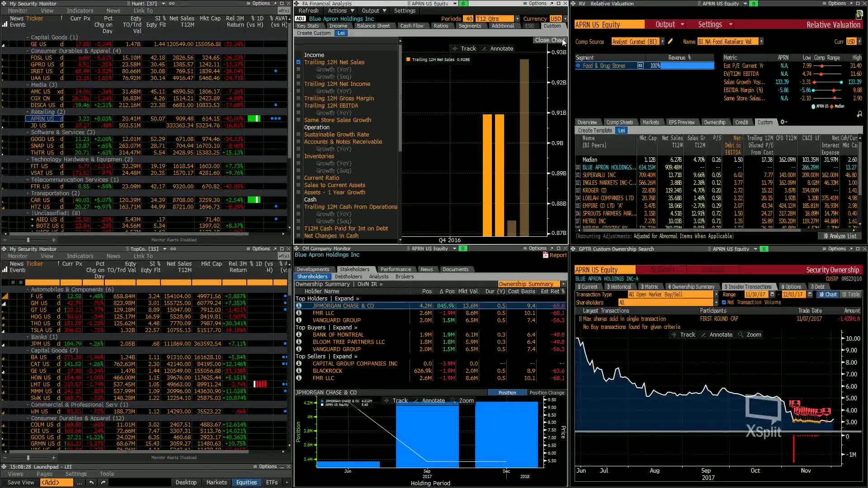
Task: Toggle Net Transaction Volume checkbox
Action: click(724, 303)
